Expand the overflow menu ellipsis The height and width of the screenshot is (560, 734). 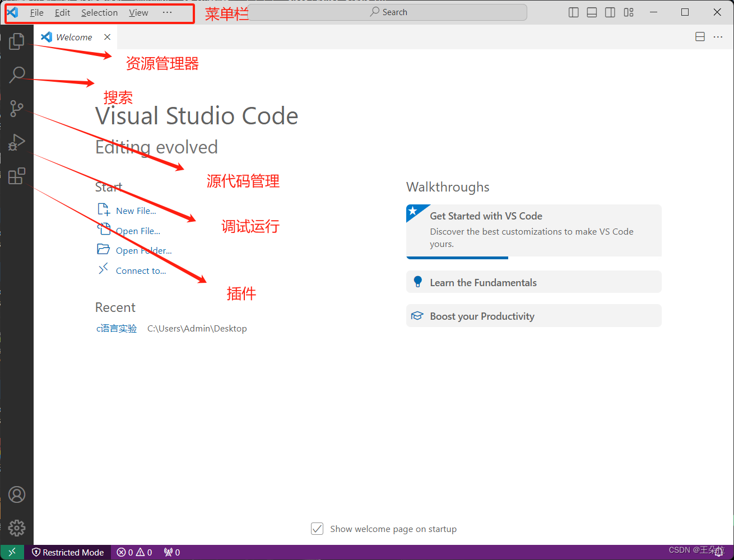coord(167,12)
